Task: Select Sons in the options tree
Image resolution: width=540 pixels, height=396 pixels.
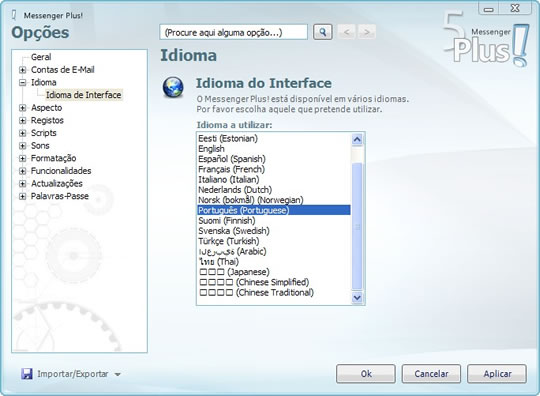Action: pos(40,146)
